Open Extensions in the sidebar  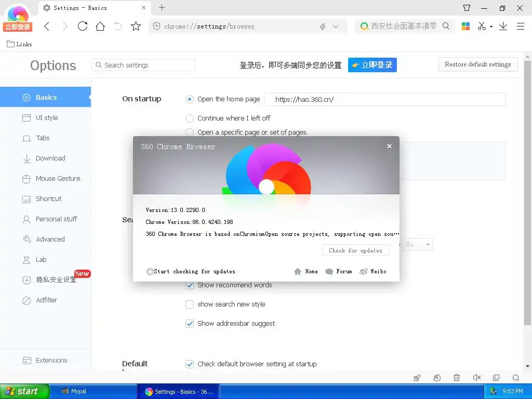46,361
